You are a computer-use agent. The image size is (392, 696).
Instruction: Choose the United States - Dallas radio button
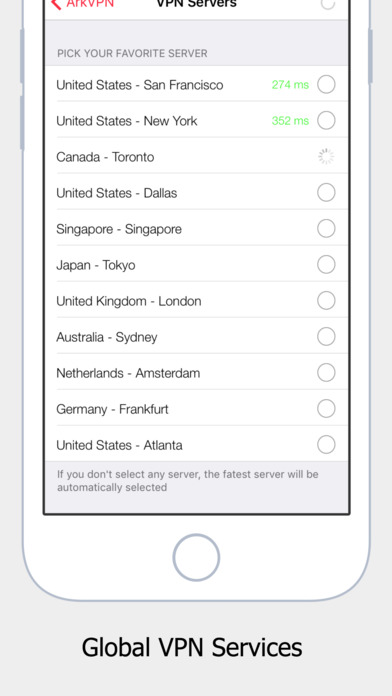326,193
